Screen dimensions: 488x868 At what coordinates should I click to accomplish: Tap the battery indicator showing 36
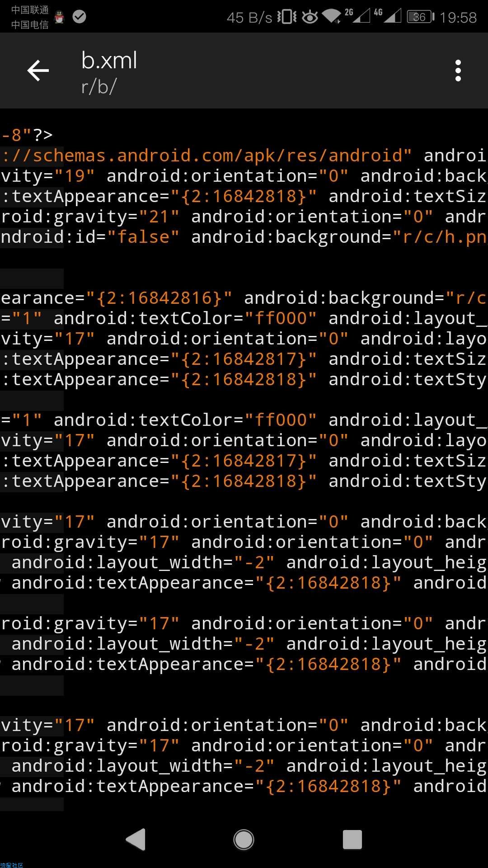420,17
